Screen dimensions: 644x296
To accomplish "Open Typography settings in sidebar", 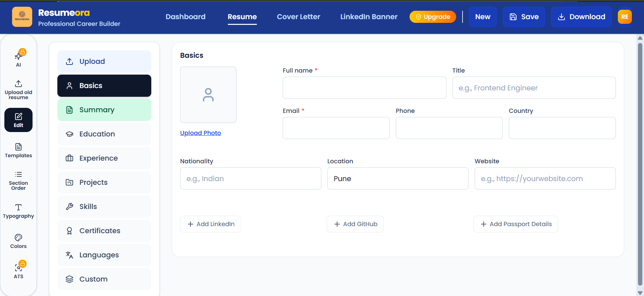I will tap(18, 211).
